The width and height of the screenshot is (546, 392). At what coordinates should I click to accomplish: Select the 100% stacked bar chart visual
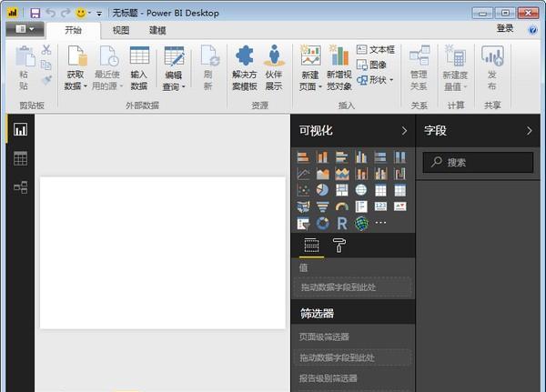coord(380,157)
